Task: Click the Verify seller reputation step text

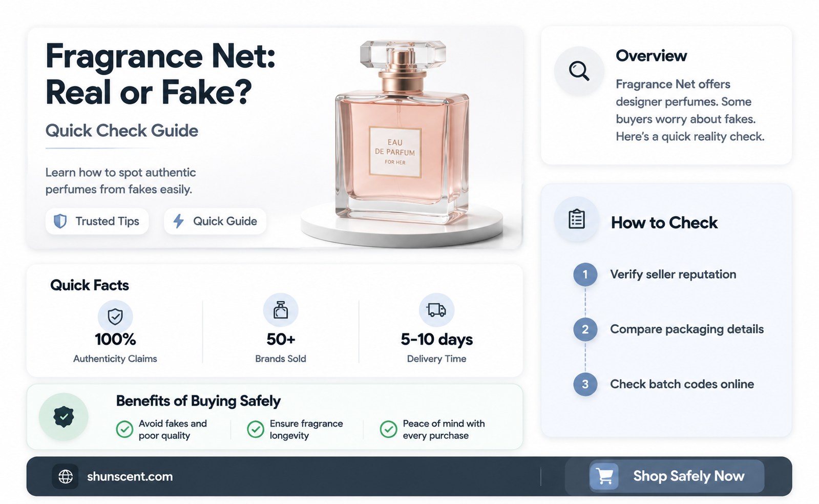Action: click(673, 275)
